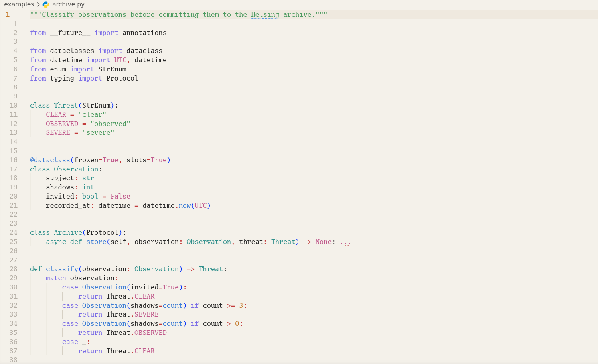This screenshot has width=598, height=364.
Task: Click the 'count > 0' guard condition
Action: pos(221,324)
